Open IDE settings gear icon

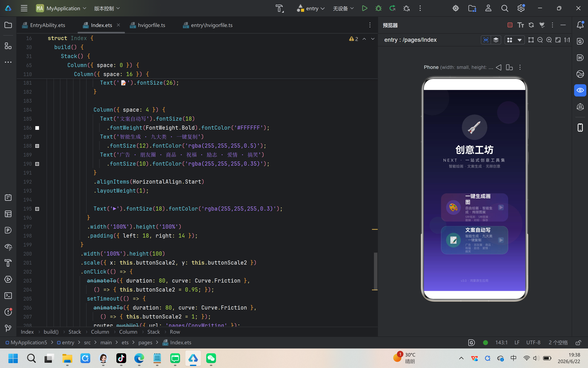pos(521,8)
